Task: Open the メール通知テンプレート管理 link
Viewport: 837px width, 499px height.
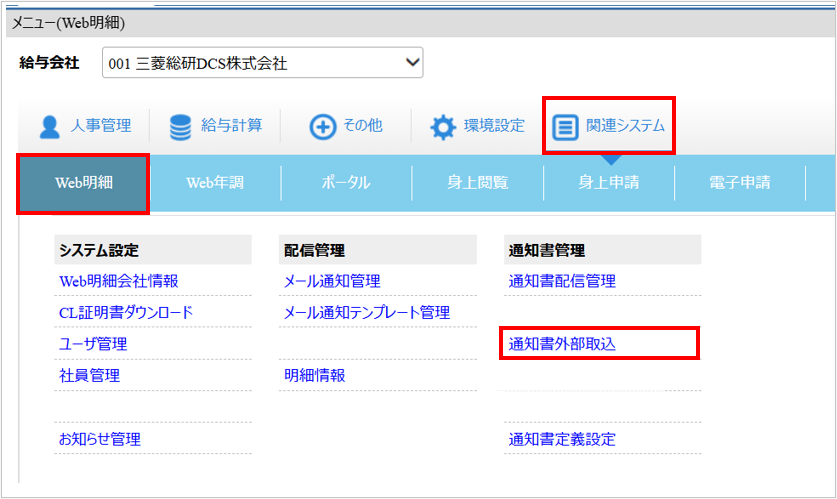Action: (367, 313)
